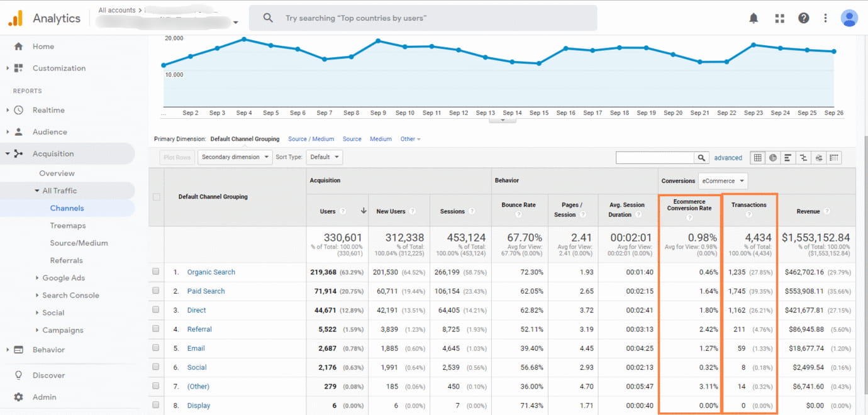Check the Paid Search row checkbox

156,290
